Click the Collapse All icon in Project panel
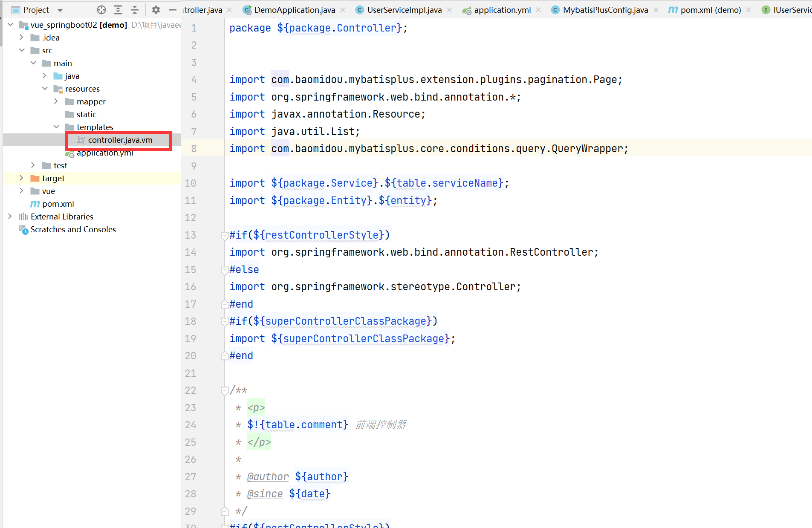Viewport: 812px width, 528px height. [135, 10]
